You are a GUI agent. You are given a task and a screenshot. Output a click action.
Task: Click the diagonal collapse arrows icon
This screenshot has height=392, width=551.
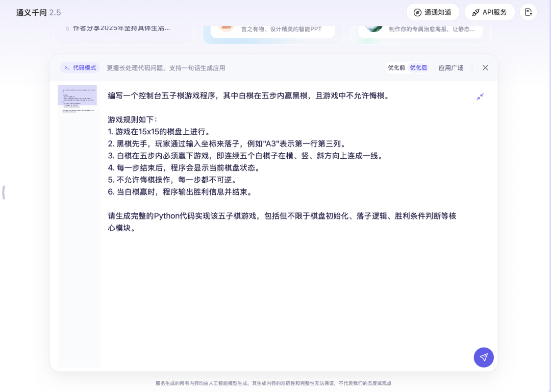click(480, 96)
